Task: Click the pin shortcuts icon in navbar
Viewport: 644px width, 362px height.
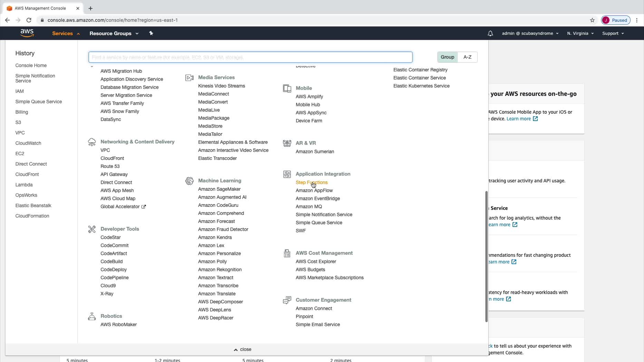Action: [x=151, y=33]
